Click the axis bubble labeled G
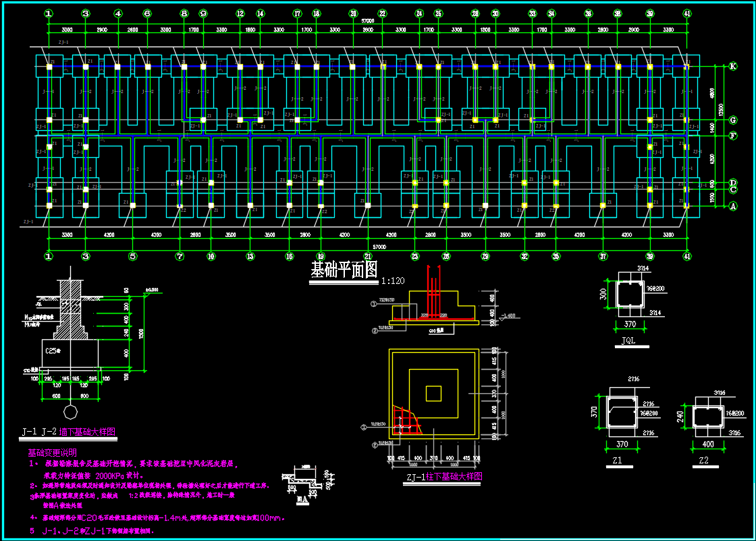This screenshot has height=541, width=756. pos(733,120)
